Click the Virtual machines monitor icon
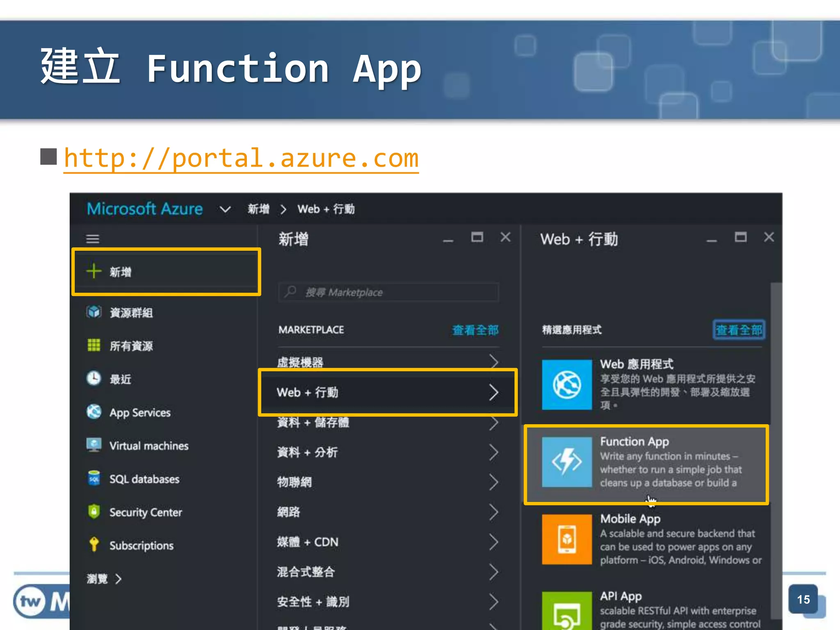 94,445
